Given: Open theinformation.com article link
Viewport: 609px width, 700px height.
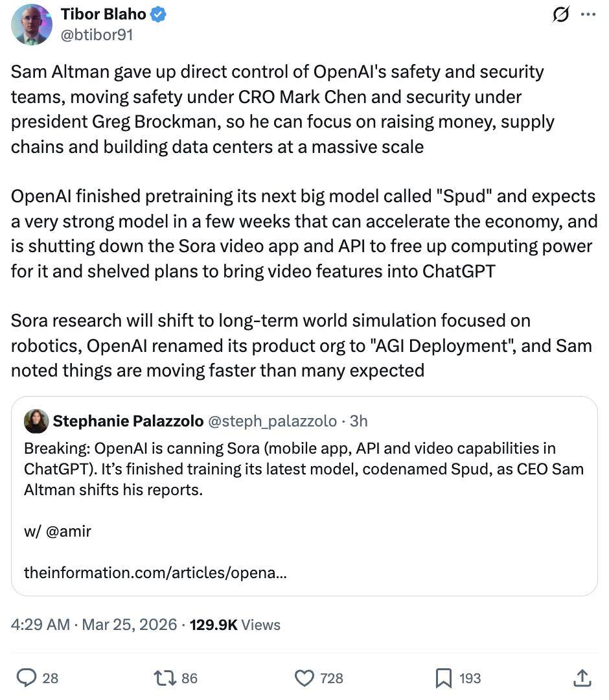Looking at the screenshot, I should tap(155, 573).
